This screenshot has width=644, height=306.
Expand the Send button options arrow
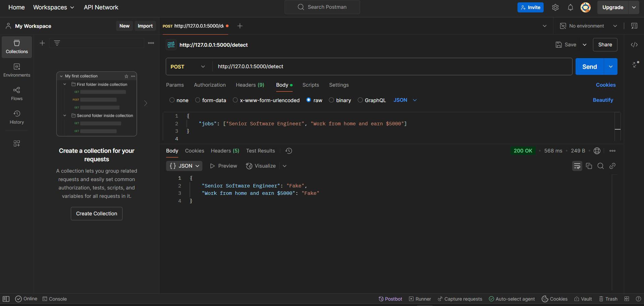click(x=611, y=67)
